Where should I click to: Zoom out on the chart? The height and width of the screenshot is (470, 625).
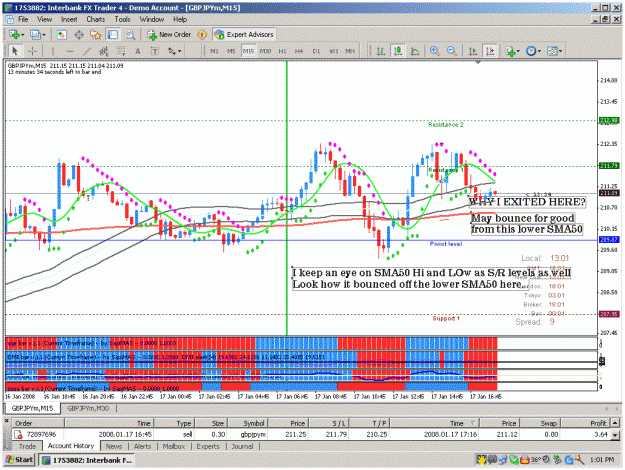452,51
